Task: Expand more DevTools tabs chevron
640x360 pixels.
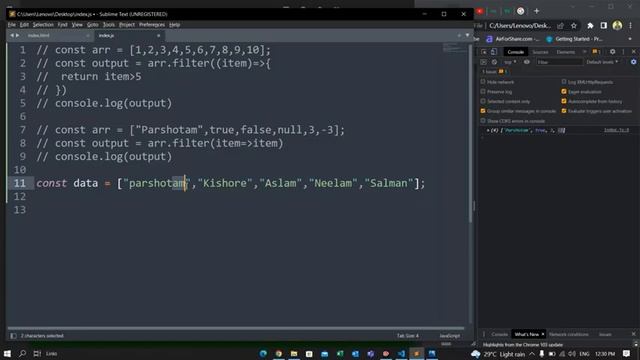Action: pos(584,52)
